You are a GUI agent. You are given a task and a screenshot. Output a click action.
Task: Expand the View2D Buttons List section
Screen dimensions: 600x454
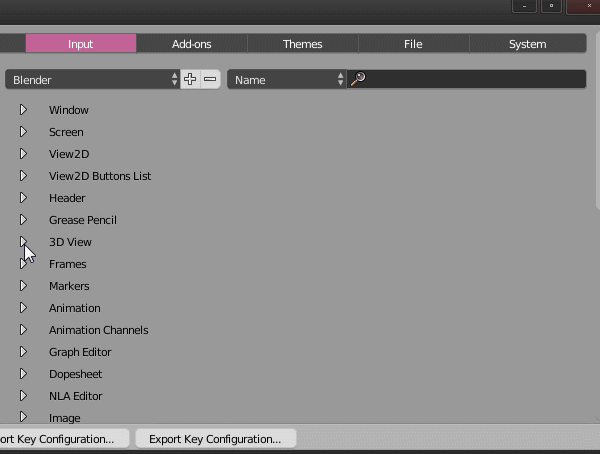click(23, 176)
